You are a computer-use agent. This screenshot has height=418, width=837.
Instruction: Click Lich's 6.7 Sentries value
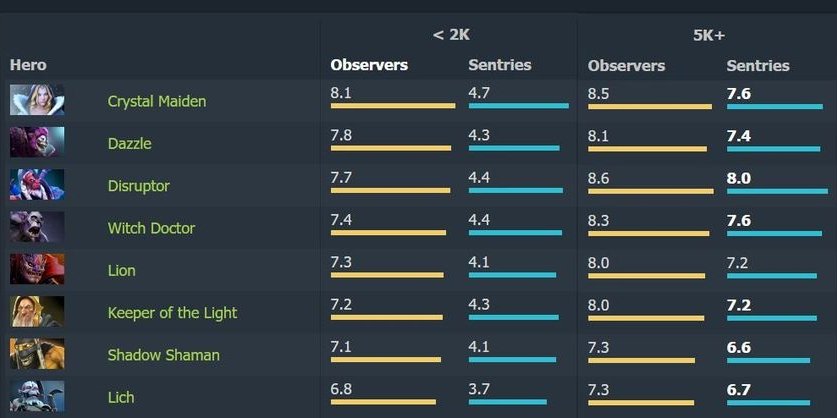click(738, 389)
